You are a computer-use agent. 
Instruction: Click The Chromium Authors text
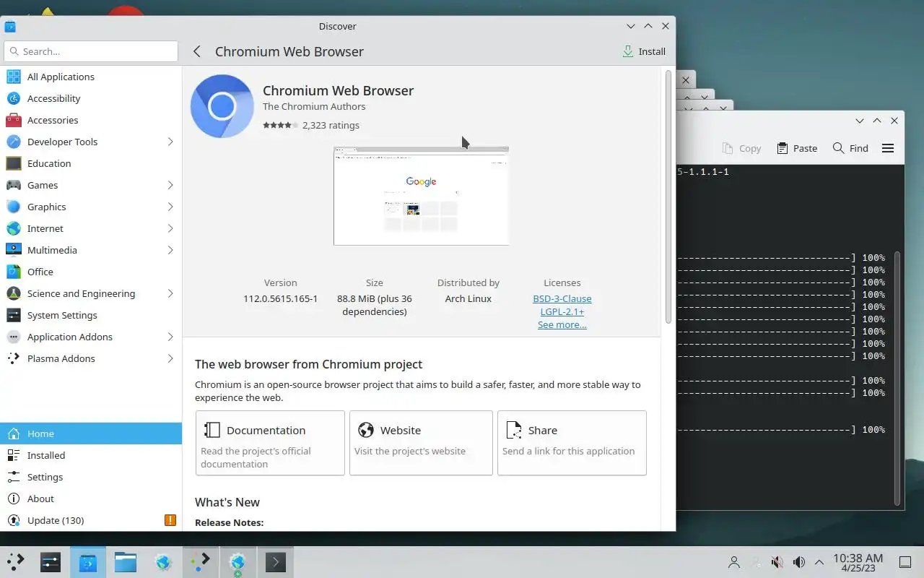pyautogui.click(x=314, y=106)
